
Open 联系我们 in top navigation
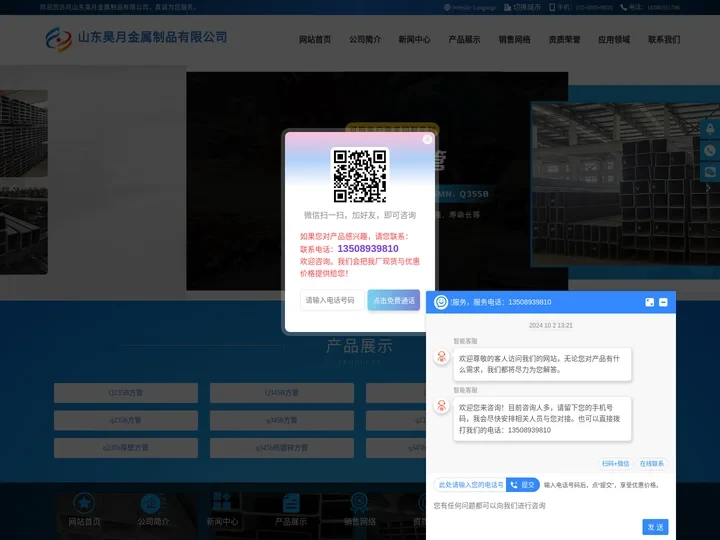[664, 39]
